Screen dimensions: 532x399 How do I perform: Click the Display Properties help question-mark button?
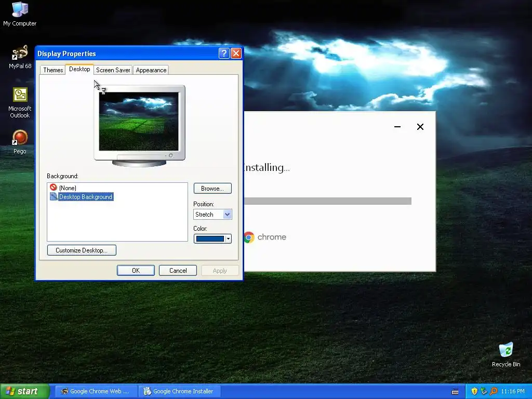click(224, 54)
